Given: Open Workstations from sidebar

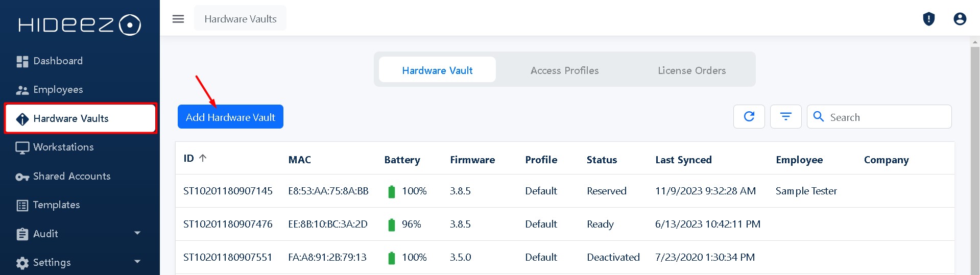Looking at the screenshot, I should [63, 147].
